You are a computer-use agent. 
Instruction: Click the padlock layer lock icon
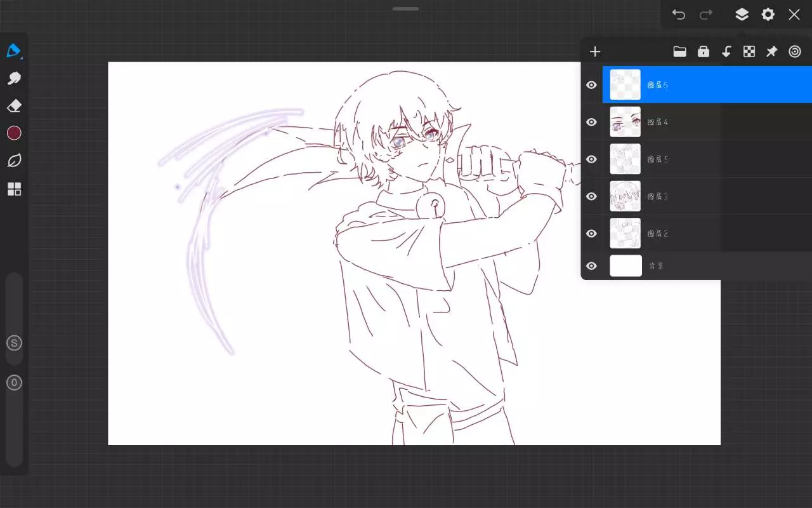tap(704, 51)
